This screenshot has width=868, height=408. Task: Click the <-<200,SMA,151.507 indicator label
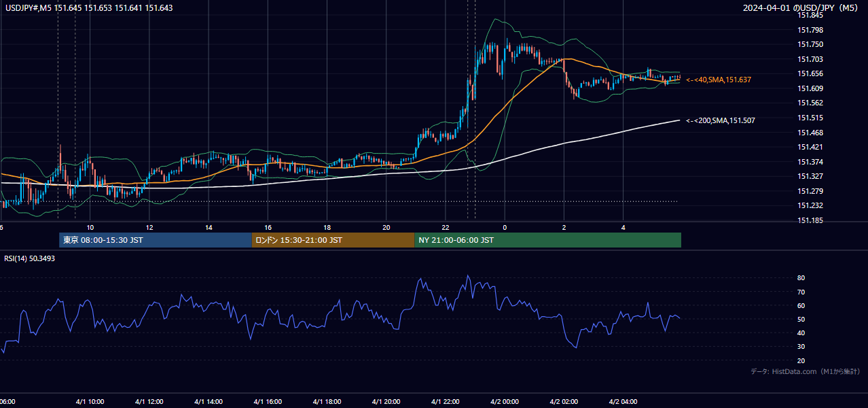pyautogui.click(x=721, y=120)
